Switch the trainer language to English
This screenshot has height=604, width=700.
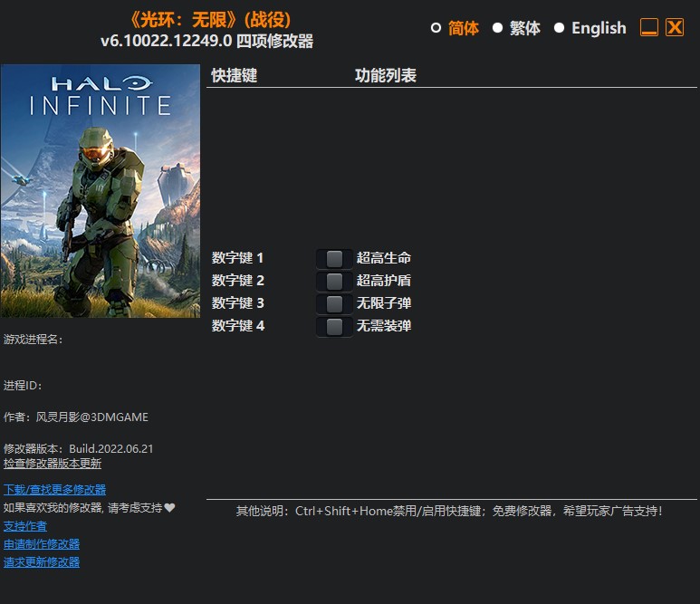tap(559, 28)
